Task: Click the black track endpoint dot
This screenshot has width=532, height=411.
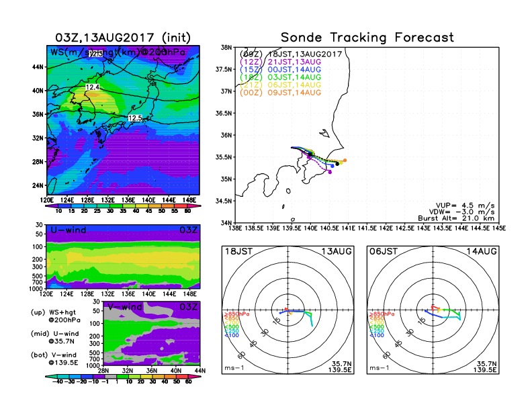Action: click(x=337, y=164)
